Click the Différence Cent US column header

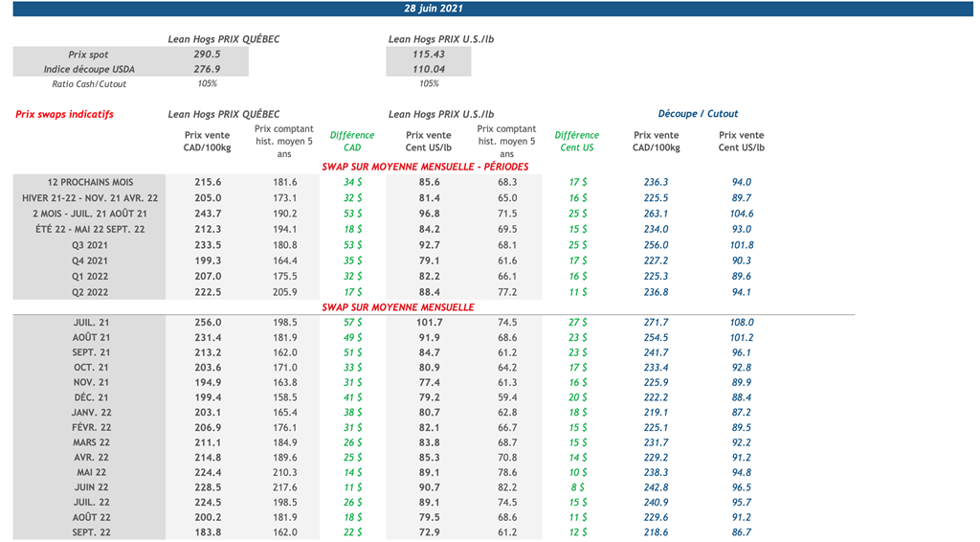pos(576,142)
